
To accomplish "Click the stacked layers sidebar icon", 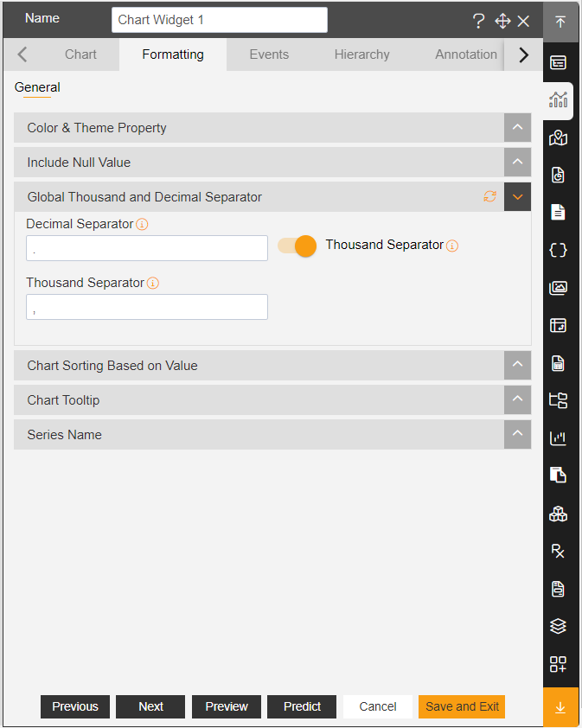I will click(558, 626).
